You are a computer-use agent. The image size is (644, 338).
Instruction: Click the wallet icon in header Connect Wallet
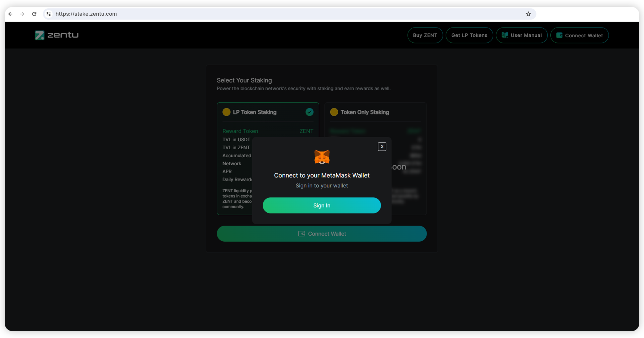point(559,35)
